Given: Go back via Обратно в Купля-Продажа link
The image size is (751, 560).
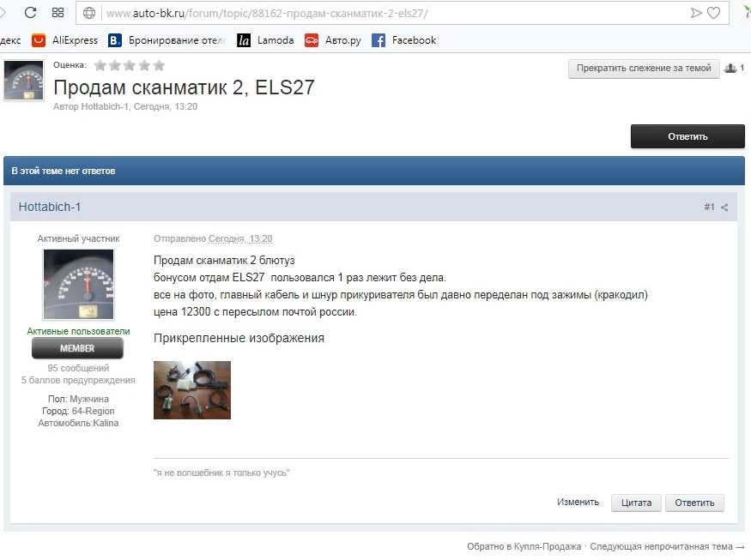Looking at the screenshot, I should point(524,546).
